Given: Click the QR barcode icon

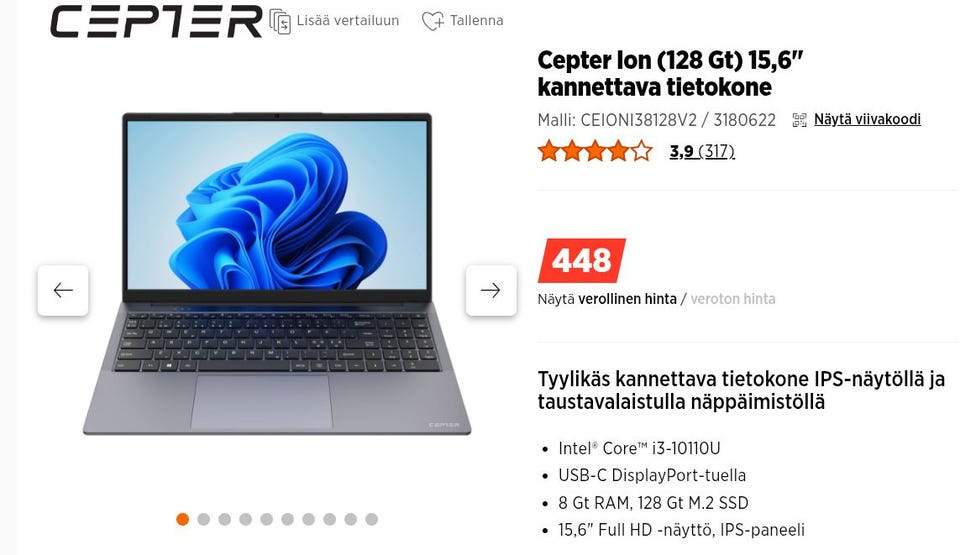Looking at the screenshot, I should click(x=799, y=119).
